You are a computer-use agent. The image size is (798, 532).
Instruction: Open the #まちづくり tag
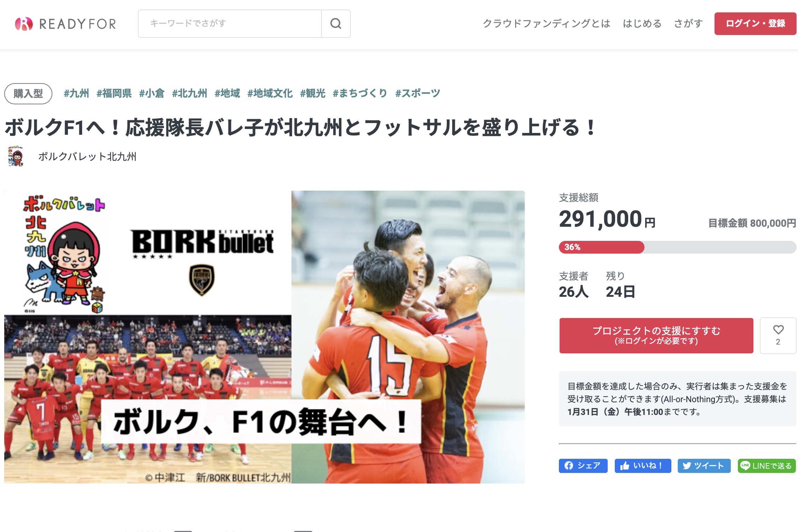coord(360,93)
